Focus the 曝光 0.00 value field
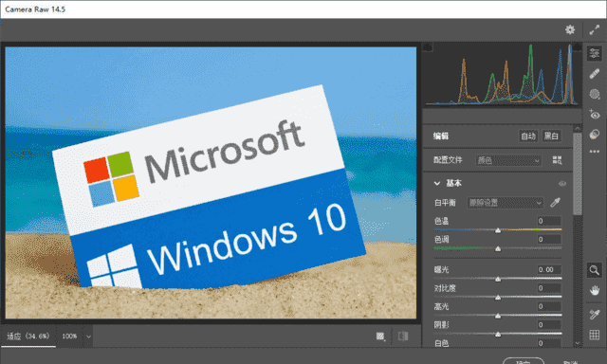Viewport: 607px width, 364px height. click(x=549, y=269)
